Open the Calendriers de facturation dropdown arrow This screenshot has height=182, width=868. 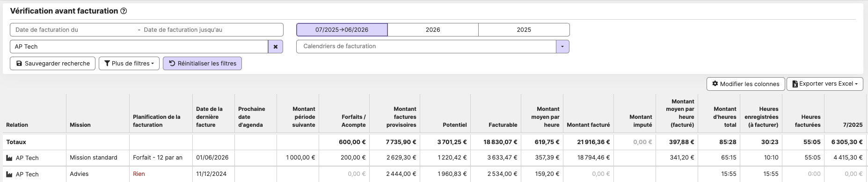tap(562, 46)
